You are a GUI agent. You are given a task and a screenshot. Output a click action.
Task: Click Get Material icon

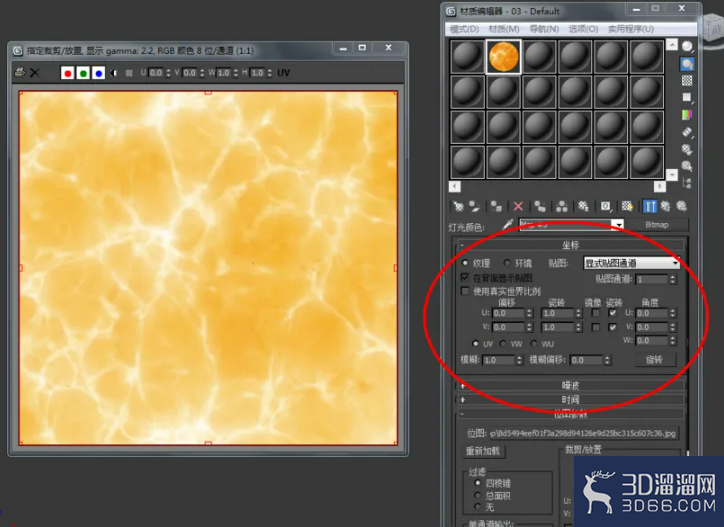point(458,206)
